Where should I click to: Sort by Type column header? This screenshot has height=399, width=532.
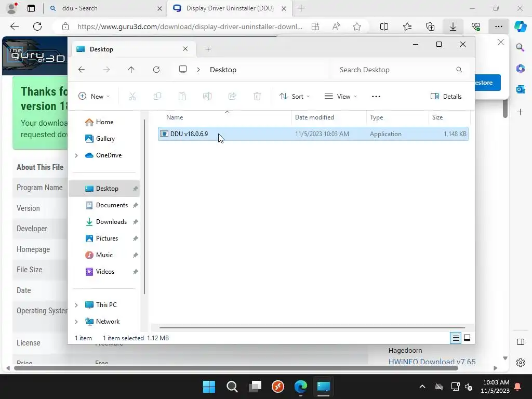pyautogui.click(x=397, y=117)
